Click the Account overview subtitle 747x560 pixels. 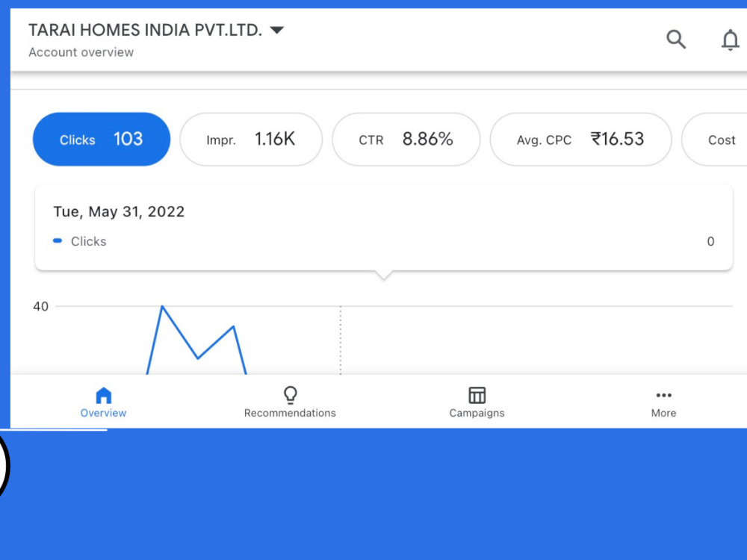tap(81, 52)
